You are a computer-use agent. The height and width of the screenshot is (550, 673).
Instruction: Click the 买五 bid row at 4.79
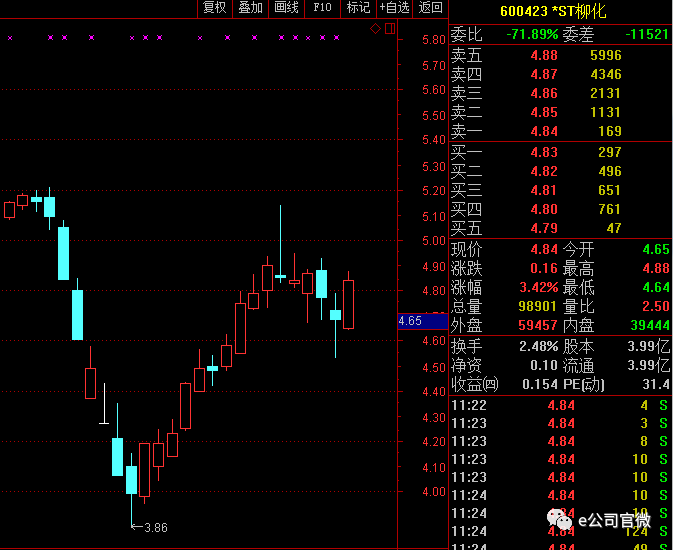(560, 228)
